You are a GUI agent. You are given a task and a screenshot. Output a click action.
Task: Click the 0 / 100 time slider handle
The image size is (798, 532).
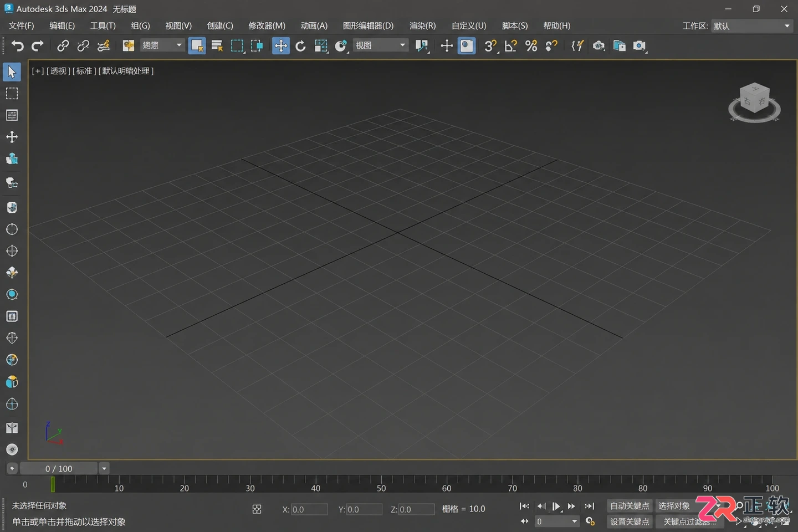[x=59, y=469]
